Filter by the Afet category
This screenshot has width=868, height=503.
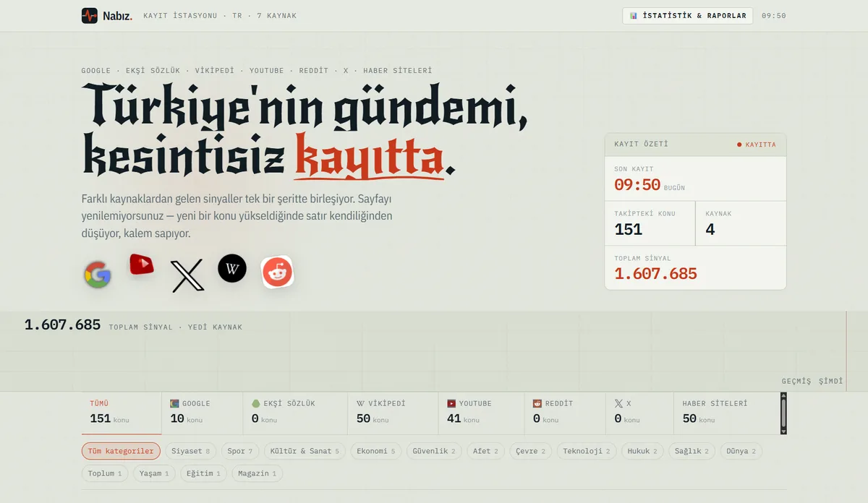tap(486, 452)
